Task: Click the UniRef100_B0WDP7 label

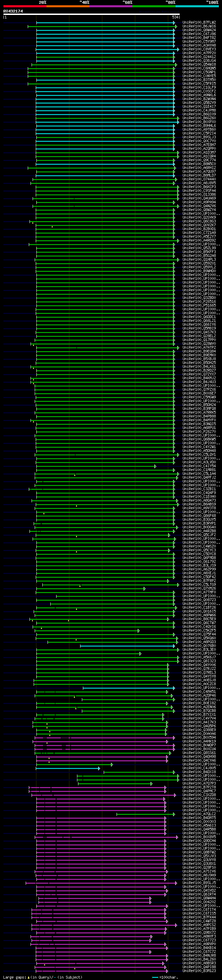Action: 199,746
